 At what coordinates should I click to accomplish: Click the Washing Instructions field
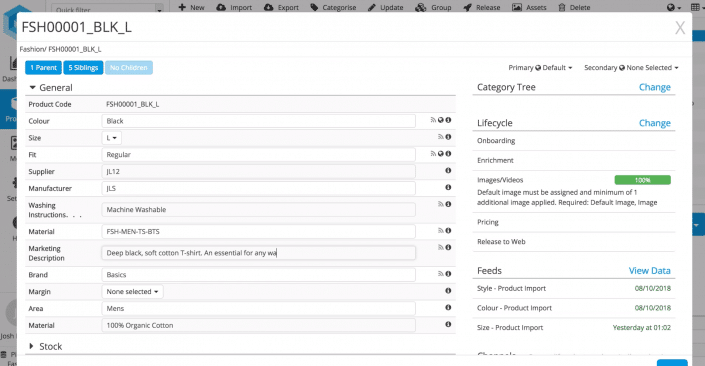259,210
